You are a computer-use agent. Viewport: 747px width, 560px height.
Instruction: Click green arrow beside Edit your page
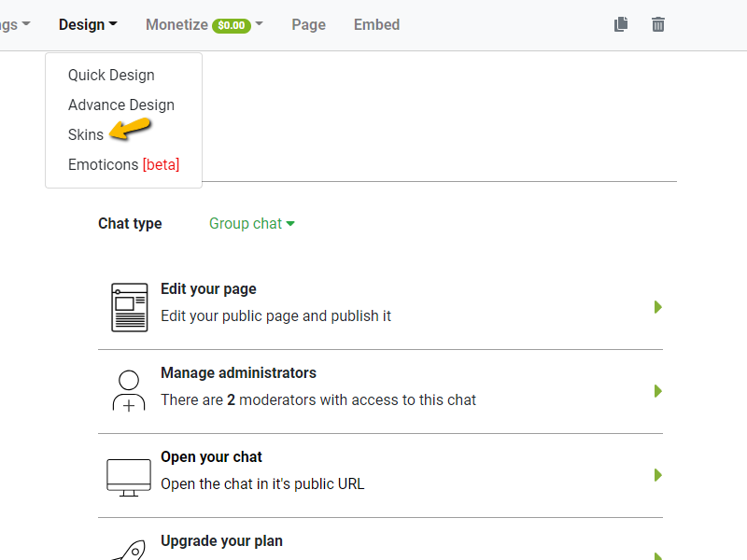pos(658,307)
